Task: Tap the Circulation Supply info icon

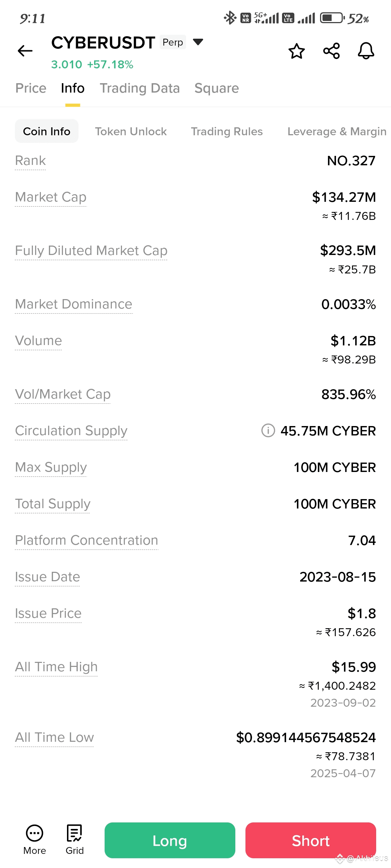Action: point(268,430)
